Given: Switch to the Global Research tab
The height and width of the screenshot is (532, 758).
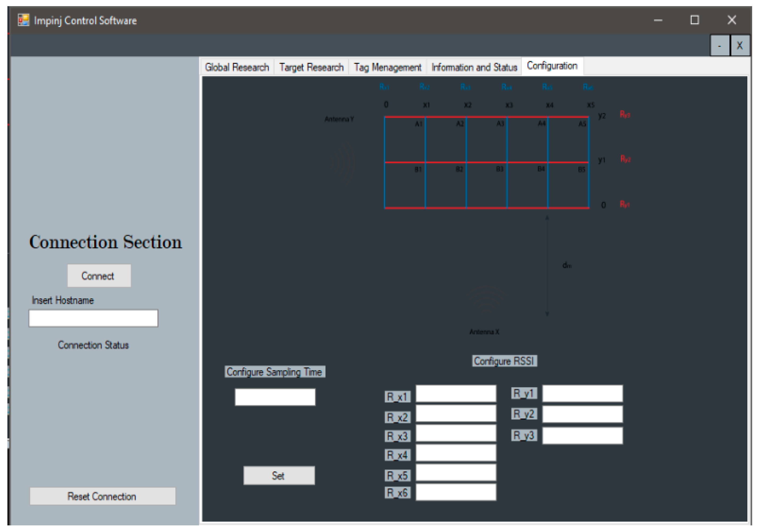Looking at the screenshot, I should click(237, 67).
